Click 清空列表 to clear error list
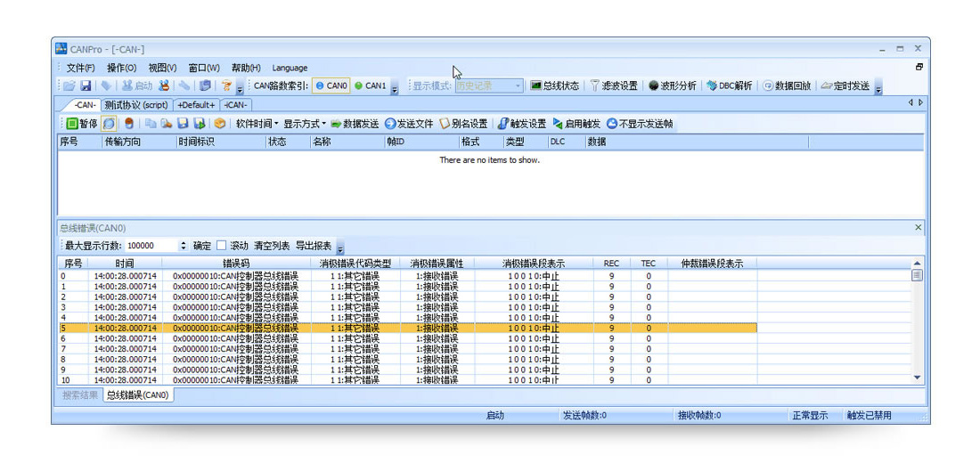 [272, 246]
